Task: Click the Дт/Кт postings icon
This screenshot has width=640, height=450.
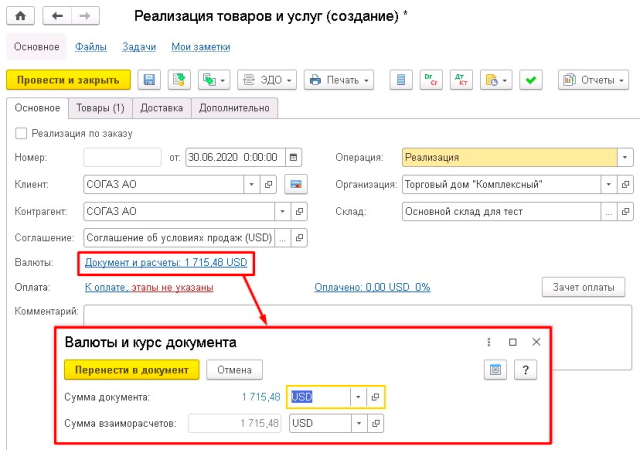Action: 461,80
